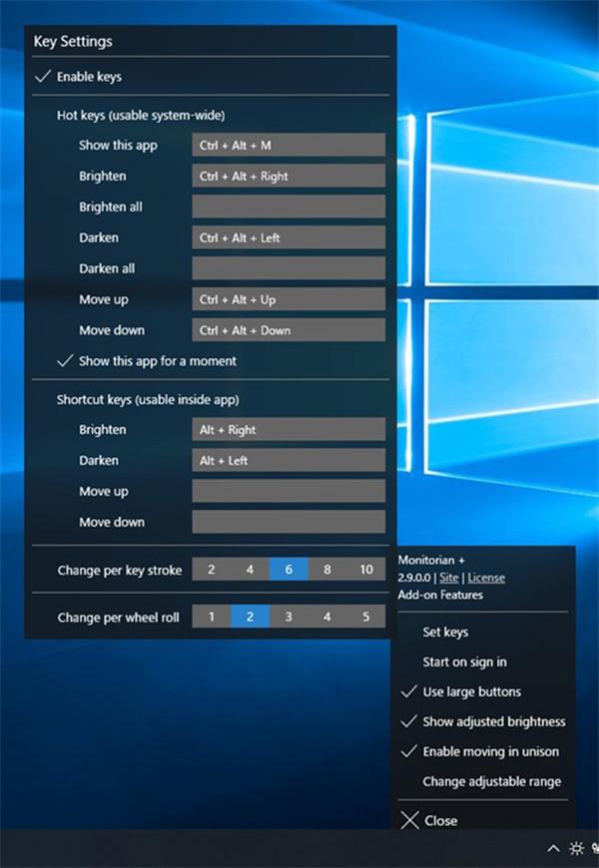Click the Darken all hot key field
This screenshot has width=599, height=868.
(289, 268)
